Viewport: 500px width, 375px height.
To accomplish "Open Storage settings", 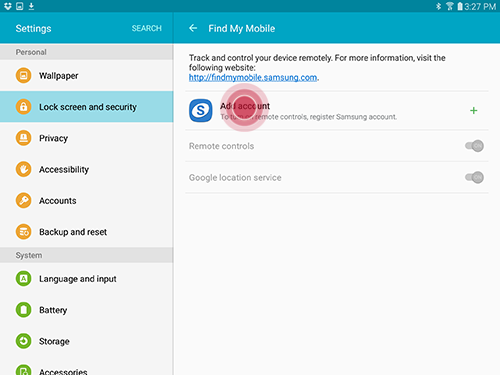I will [87, 341].
